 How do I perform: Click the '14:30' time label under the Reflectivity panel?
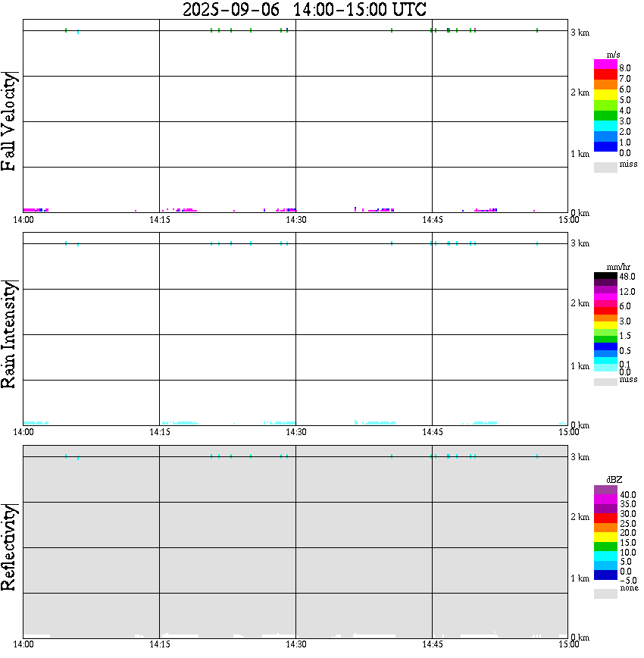coord(295,644)
